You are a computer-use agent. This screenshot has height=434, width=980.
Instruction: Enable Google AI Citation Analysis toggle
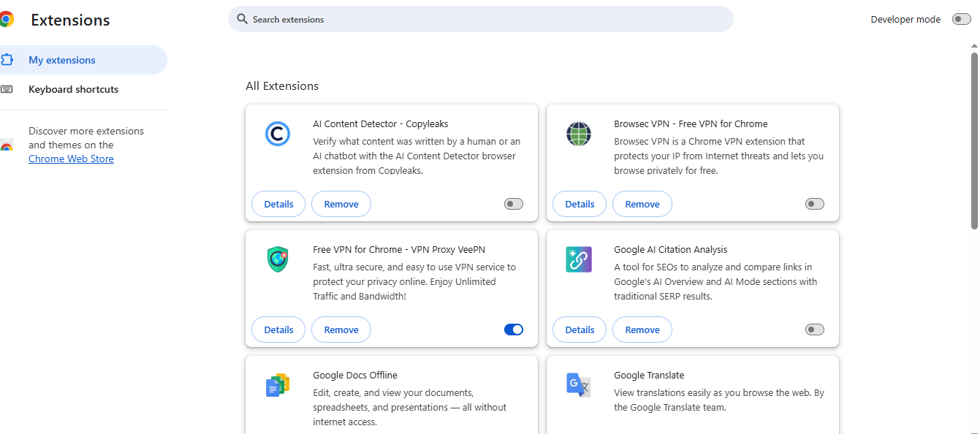(815, 330)
